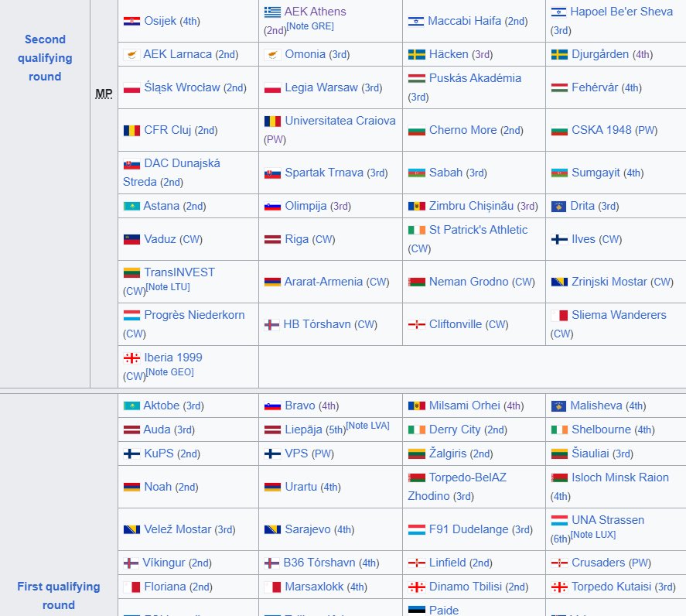
Task: Click the Slovakia flag beside Spartak Trnava
Action: click(272, 173)
